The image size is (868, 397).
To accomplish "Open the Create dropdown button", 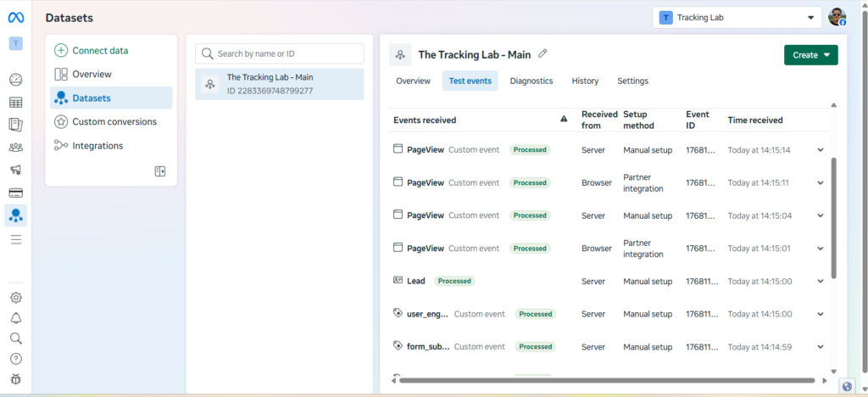I will tap(810, 55).
